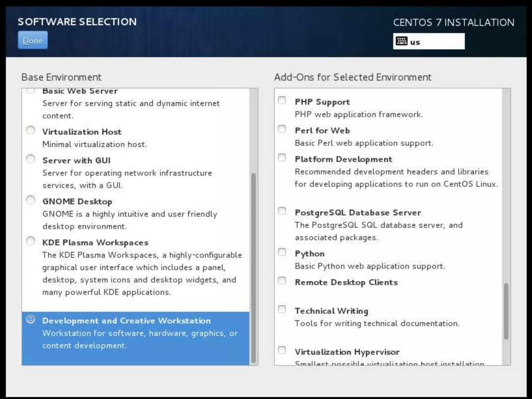532x399 pixels.
Task: Click the keyboard layout icon
Action: 401,41
